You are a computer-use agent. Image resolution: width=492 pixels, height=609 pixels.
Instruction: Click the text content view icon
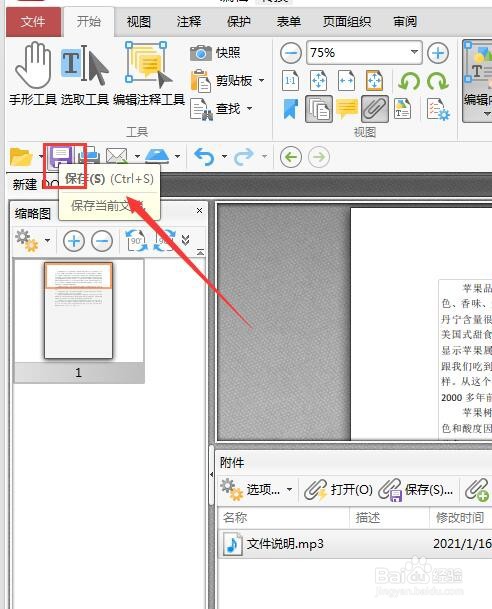(402, 109)
